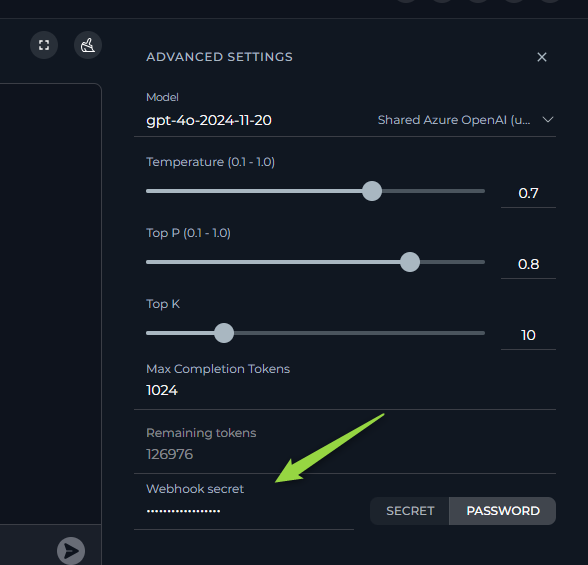
Task: Click the clear chat broom icon
Action: [88, 45]
